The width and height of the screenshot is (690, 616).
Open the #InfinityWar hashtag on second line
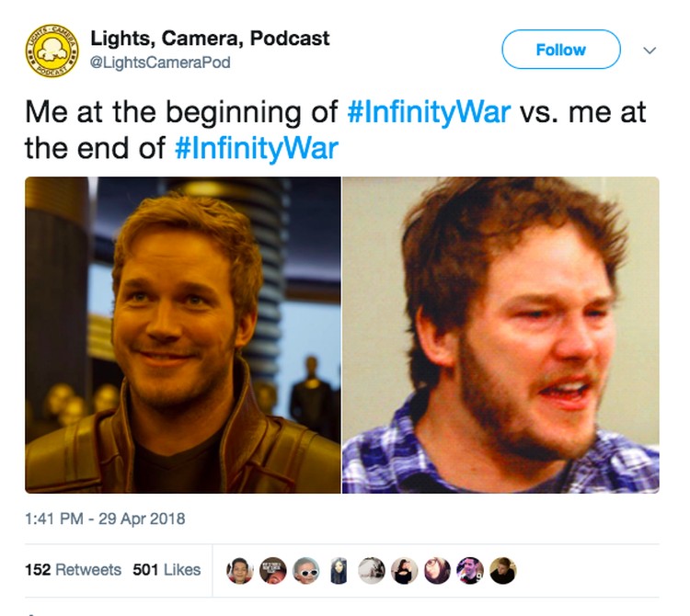(x=257, y=148)
